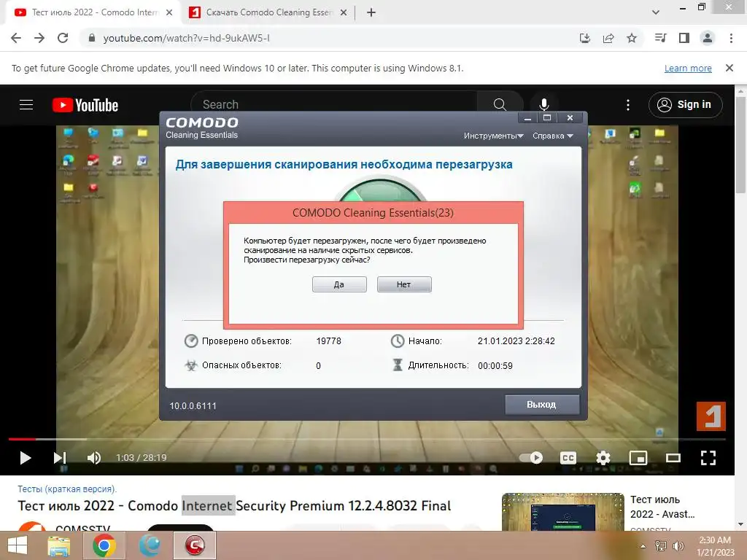Toggle theater mode
Screen dimensions: 747x560
pos(673,458)
